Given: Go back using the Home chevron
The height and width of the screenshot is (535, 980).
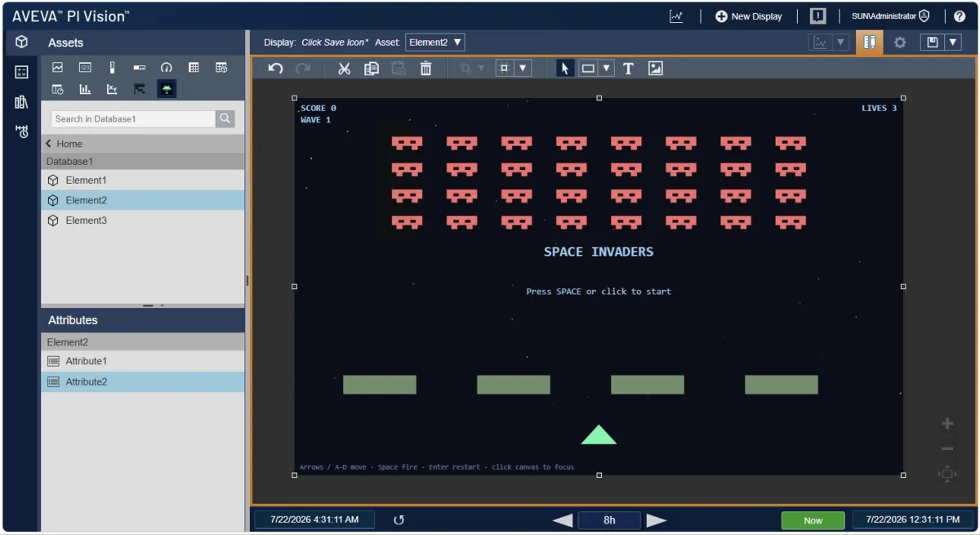Looking at the screenshot, I should (49, 144).
